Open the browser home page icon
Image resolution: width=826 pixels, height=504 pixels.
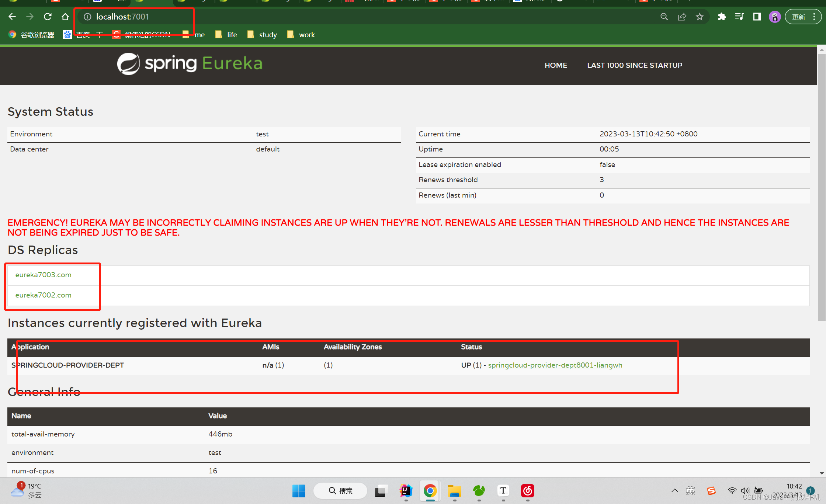65,17
